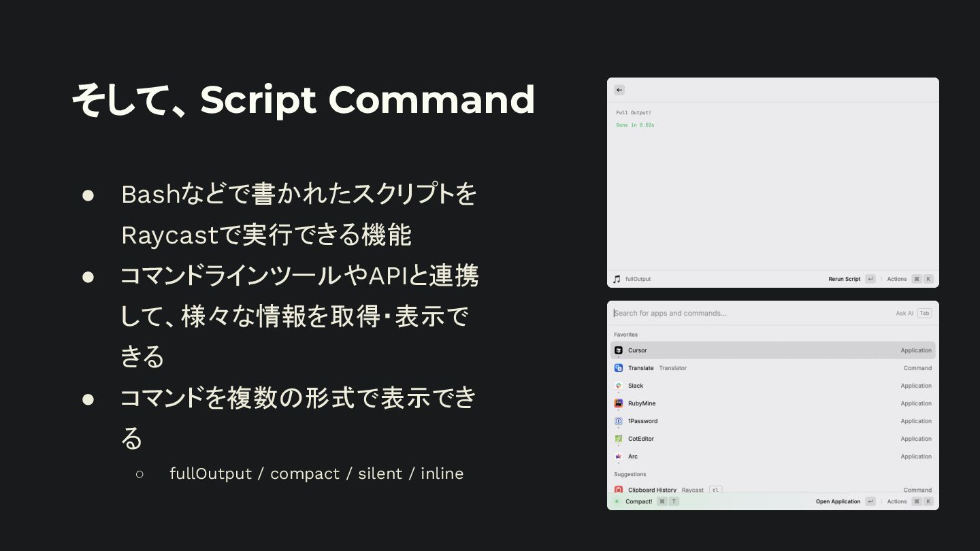Click the 1Password app icon

[619, 421]
